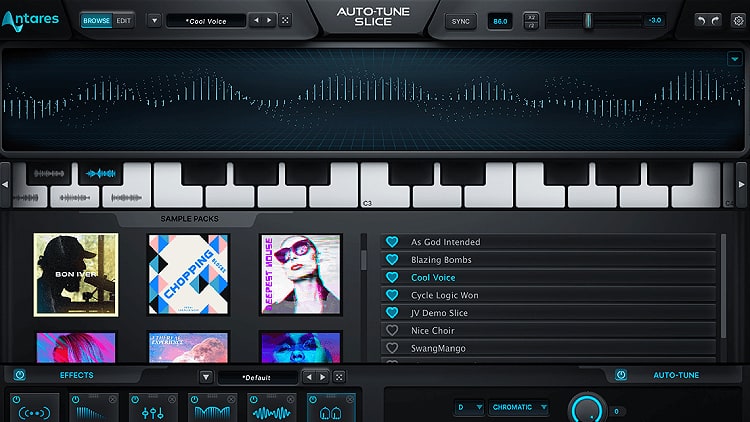Unfavorite Blazing Bombs preset

click(392, 259)
